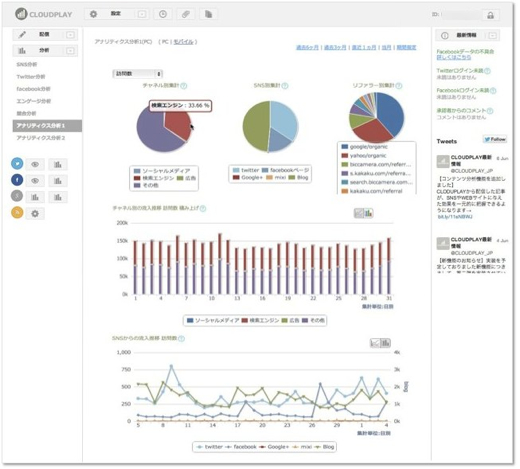Click the paperclip attachment icon
The image size is (520, 469).
pyautogui.click(x=186, y=14)
